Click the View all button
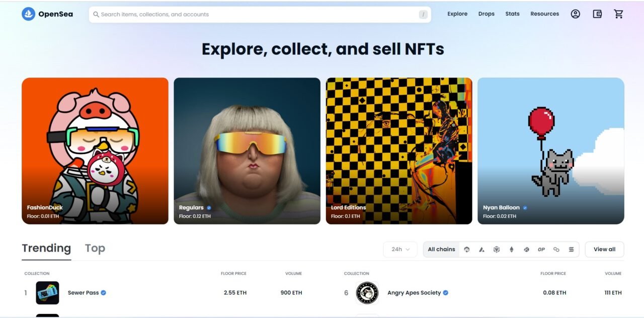 [x=604, y=250]
